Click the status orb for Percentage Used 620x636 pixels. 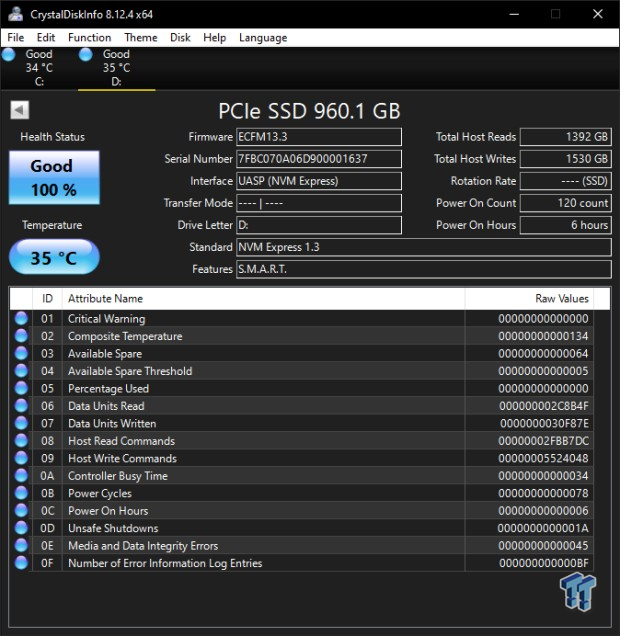pos(21,388)
